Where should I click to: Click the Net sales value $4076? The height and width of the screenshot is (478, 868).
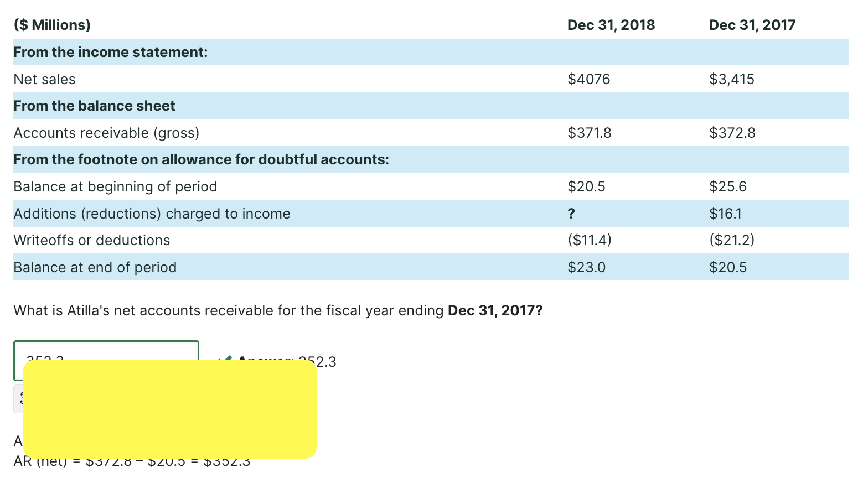[x=589, y=79]
